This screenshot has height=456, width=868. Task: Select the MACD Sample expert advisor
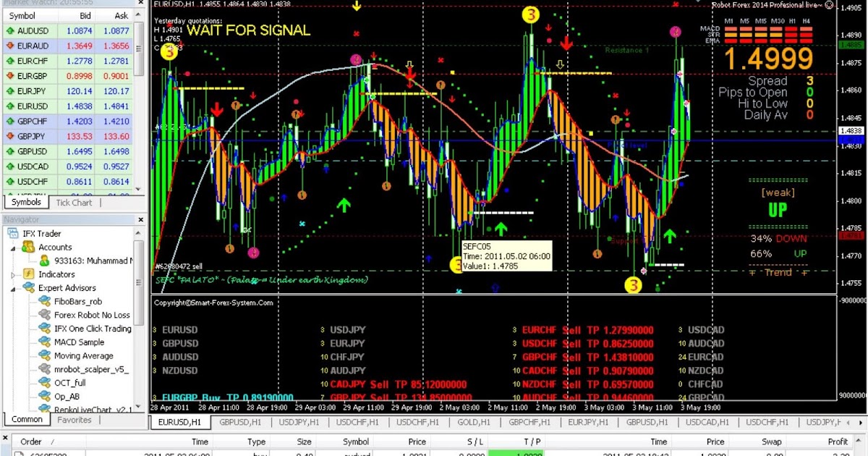(79, 342)
